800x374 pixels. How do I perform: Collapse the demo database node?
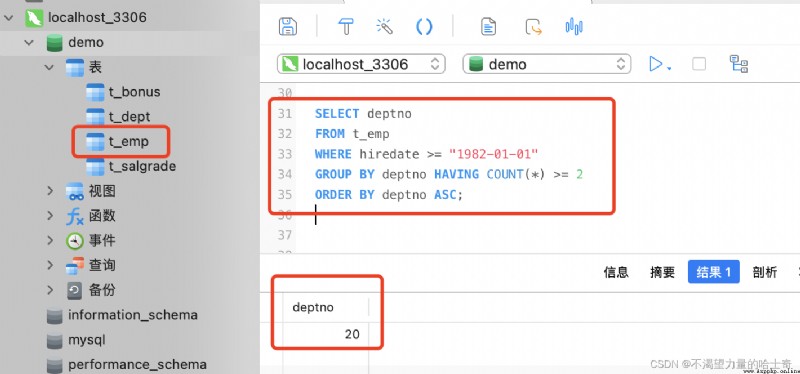click(29, 42)
